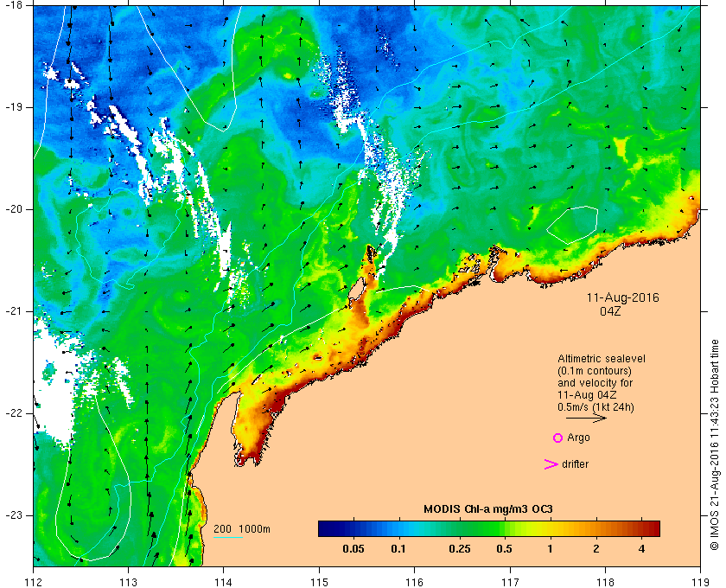Click the latitude axis label '-22'
726x588 pixels.
13,412
